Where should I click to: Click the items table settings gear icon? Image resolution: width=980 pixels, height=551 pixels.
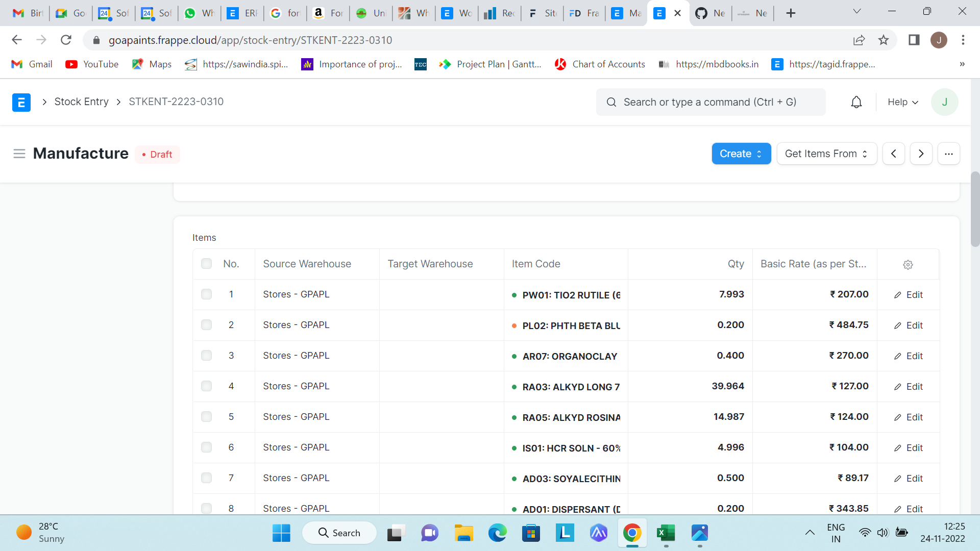(908, 264)
